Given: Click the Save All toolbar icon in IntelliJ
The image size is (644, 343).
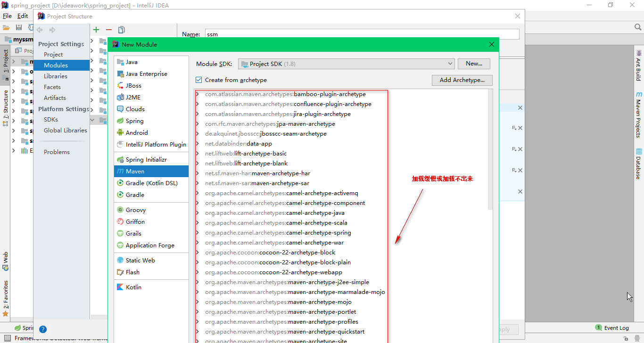Looking at the screenshot, I should (19, 28).
